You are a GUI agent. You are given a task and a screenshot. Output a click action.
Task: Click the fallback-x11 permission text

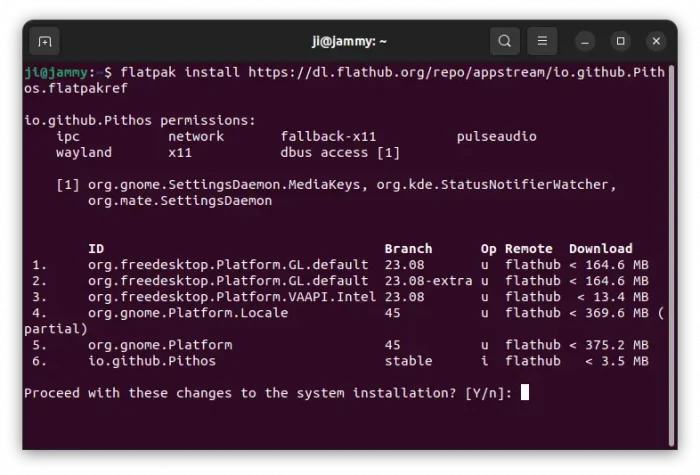pyautogui.click(x=328, y=136)
